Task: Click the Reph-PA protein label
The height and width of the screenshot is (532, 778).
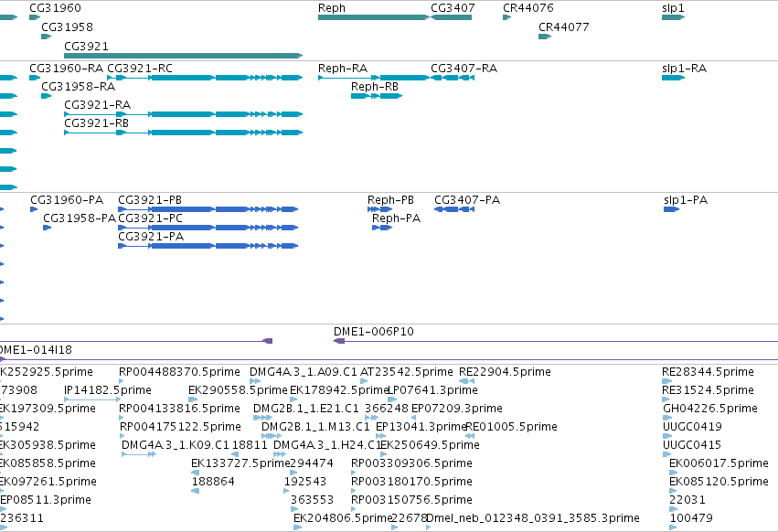Action: pos(396,218)
